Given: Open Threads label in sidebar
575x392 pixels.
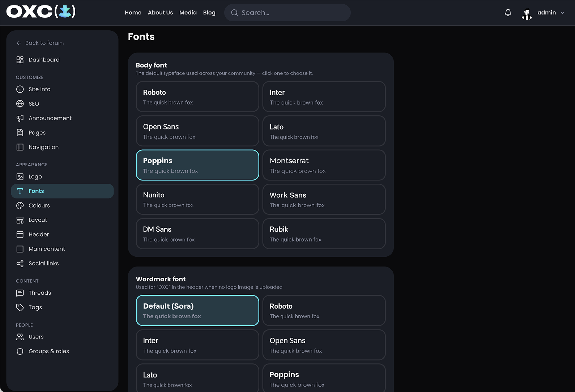Looking at the screenshot, I should click(x=40, y=293).
